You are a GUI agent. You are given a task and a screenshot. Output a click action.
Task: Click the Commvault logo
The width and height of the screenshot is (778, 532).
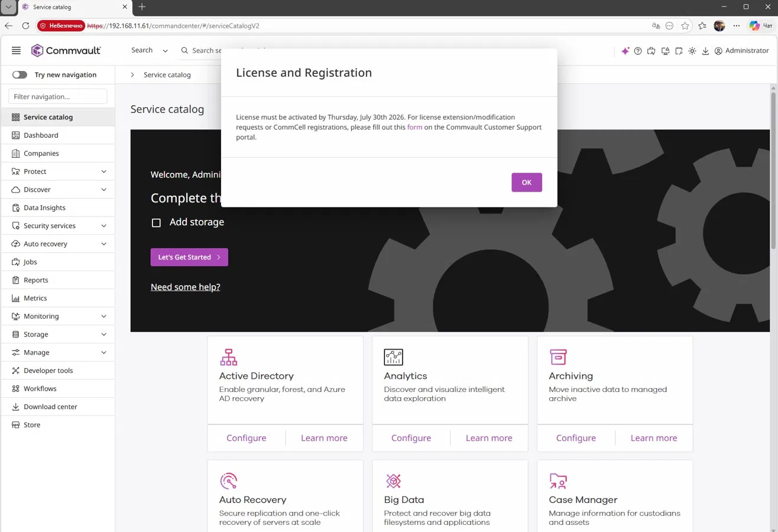(x=66, y=51)
